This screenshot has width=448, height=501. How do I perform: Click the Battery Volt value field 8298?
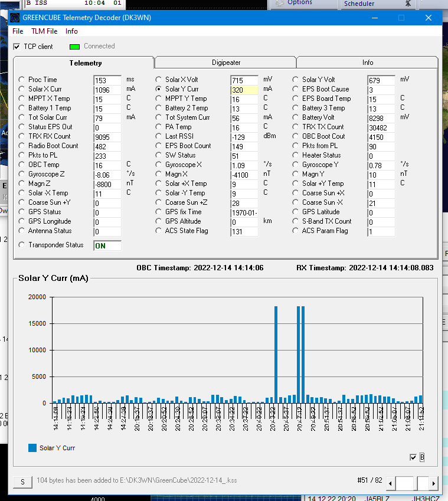pyautogui.click(x=381, y=118)
